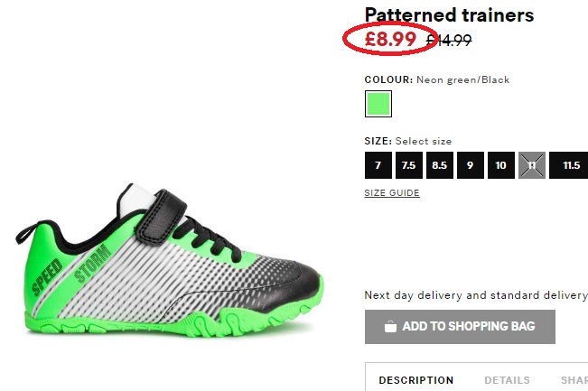Click the next day delivery text

[x=476, y=295]
